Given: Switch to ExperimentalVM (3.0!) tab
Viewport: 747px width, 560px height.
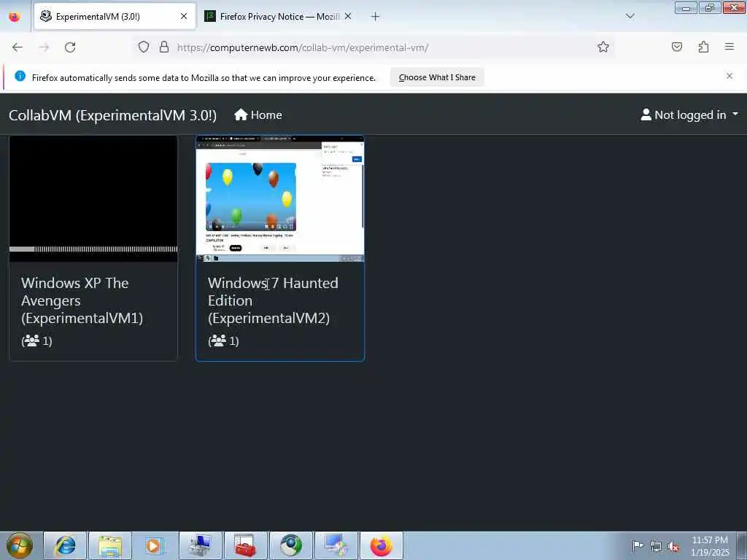Looking at the screenshot, I should [115, 16].
